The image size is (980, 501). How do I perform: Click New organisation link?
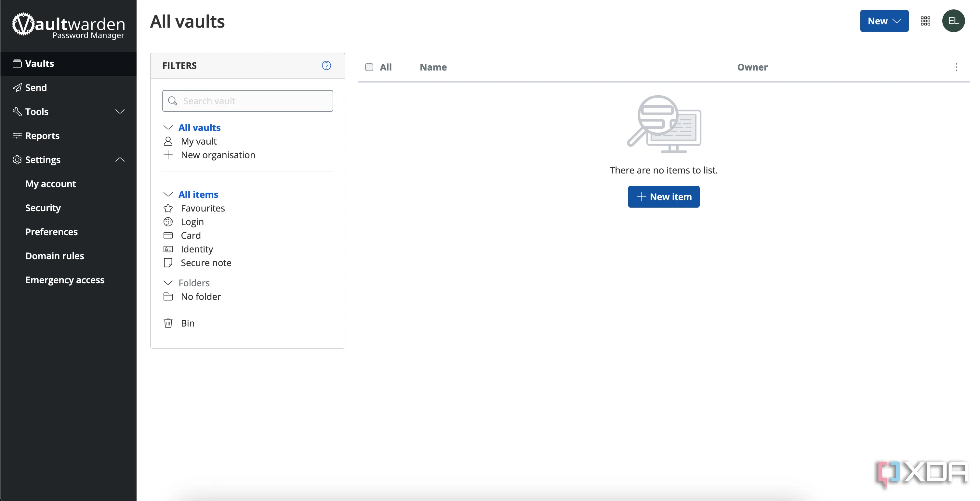218,155
